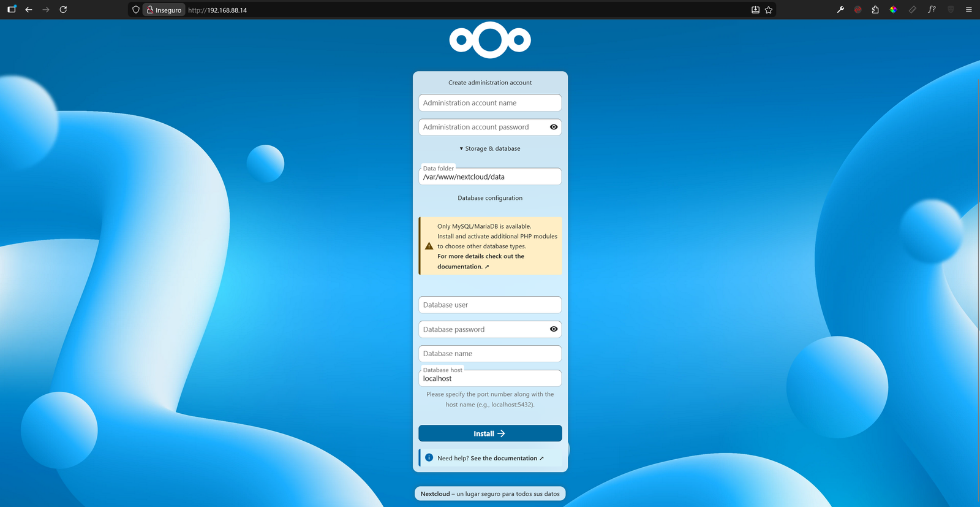Click the wrench developer tools icon
This screenshot has height=507, width=980.
click(840, 10)
